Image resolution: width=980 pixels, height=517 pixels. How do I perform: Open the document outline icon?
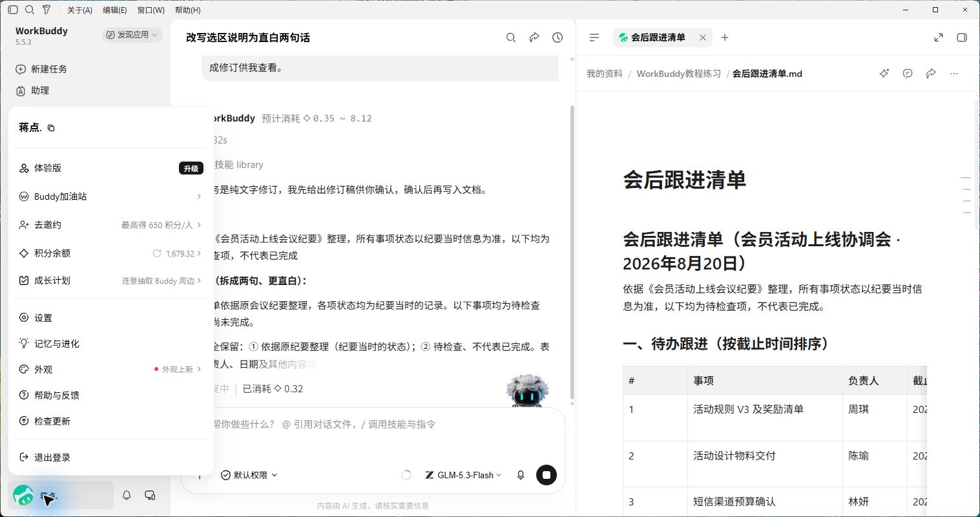point(594,37)
